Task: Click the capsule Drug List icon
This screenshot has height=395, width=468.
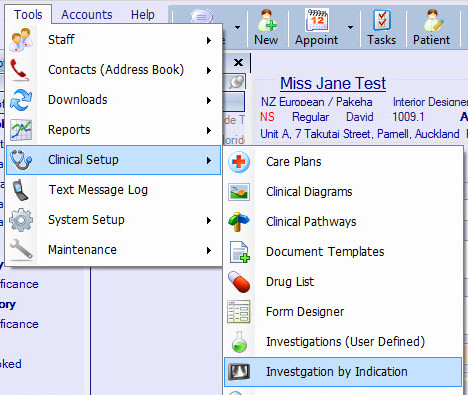Action: (x=239, y=282)
